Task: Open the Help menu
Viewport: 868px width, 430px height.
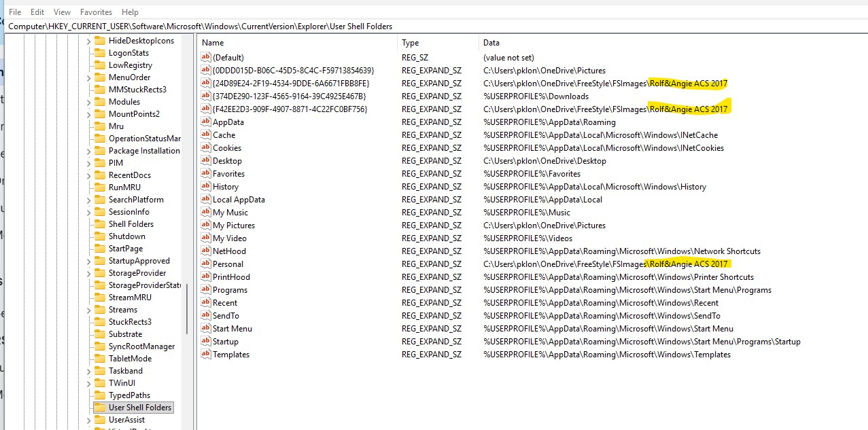Action: [x=130, y=12]
